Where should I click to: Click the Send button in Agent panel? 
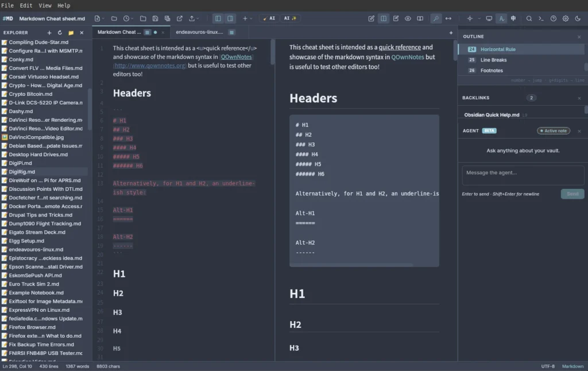pyautogui.click(x=572, y=194)
